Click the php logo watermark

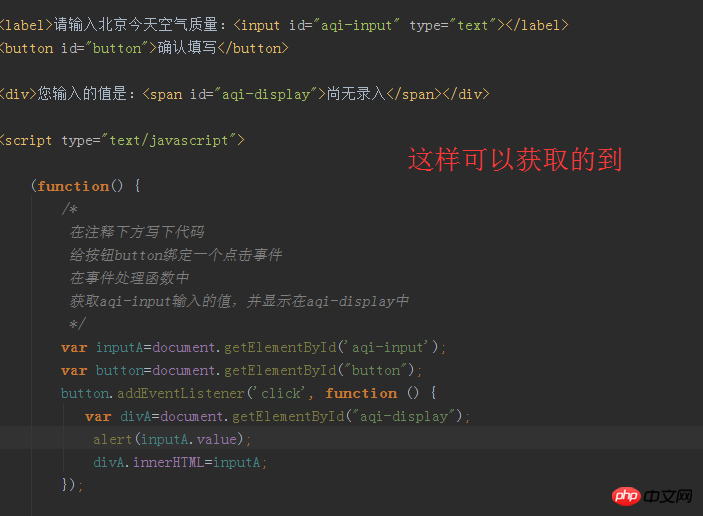tap(627, 497)
